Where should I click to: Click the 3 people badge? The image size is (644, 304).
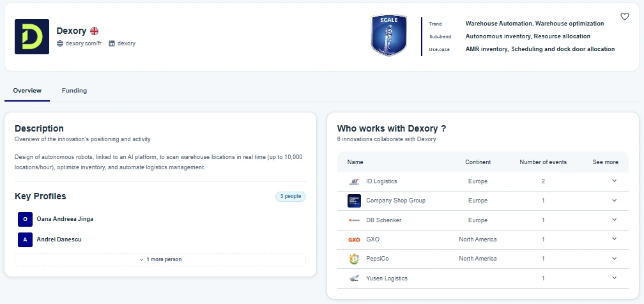[291, 196]
